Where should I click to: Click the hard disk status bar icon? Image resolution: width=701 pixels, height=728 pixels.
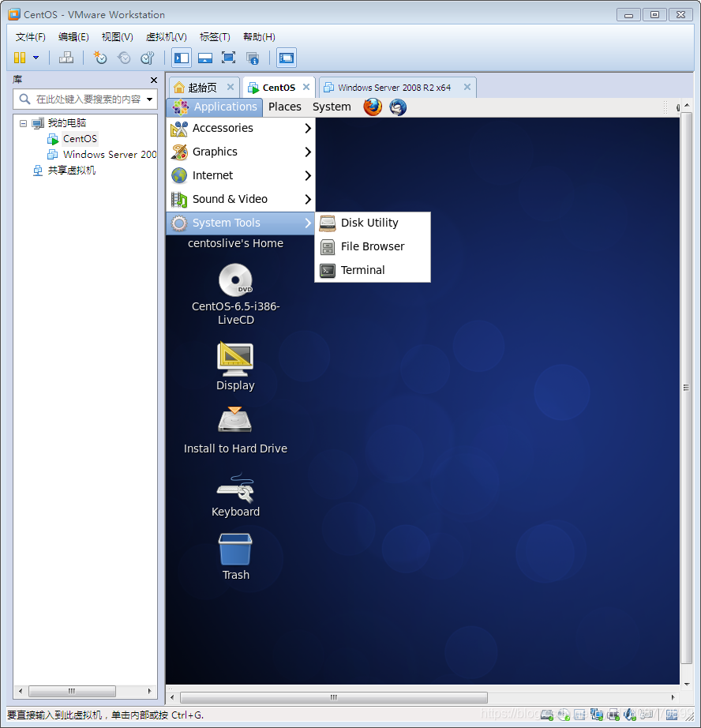pos(545,714)
